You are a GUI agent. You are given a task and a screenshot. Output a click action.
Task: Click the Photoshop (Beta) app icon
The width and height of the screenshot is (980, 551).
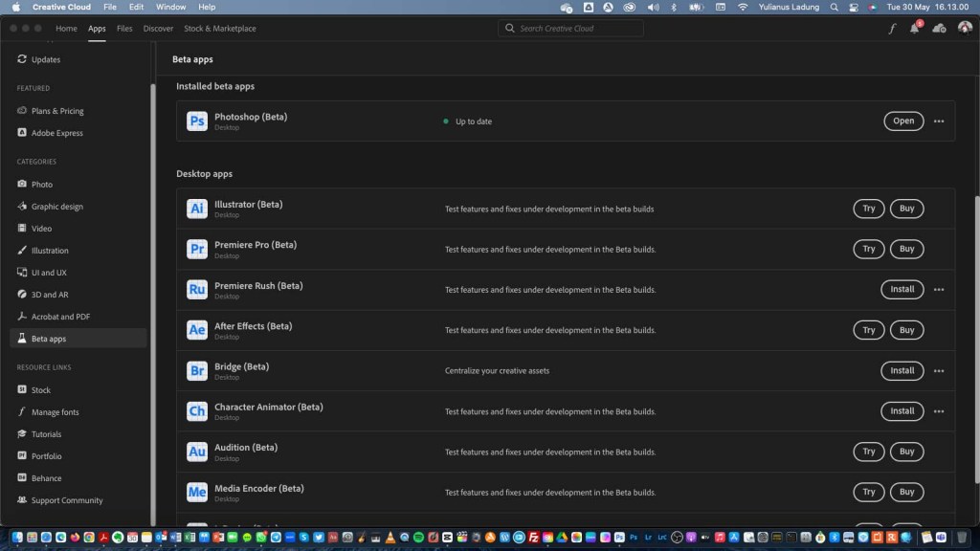197,121
